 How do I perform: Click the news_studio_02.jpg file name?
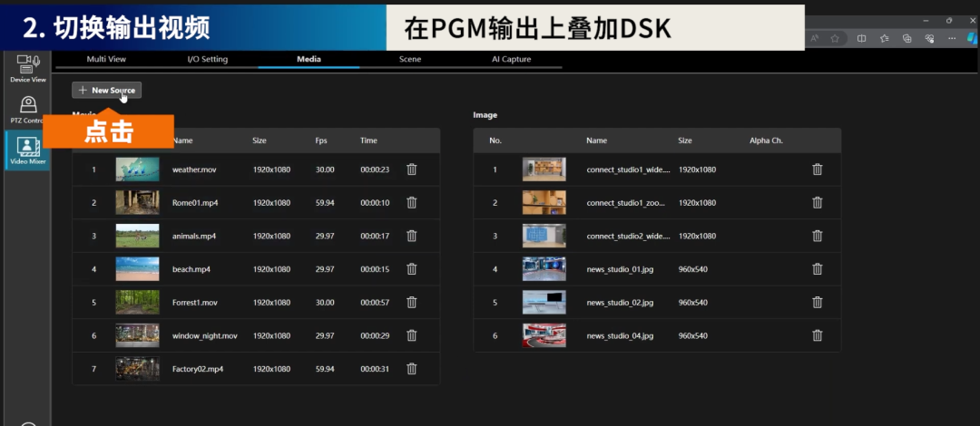click(620, 303)
